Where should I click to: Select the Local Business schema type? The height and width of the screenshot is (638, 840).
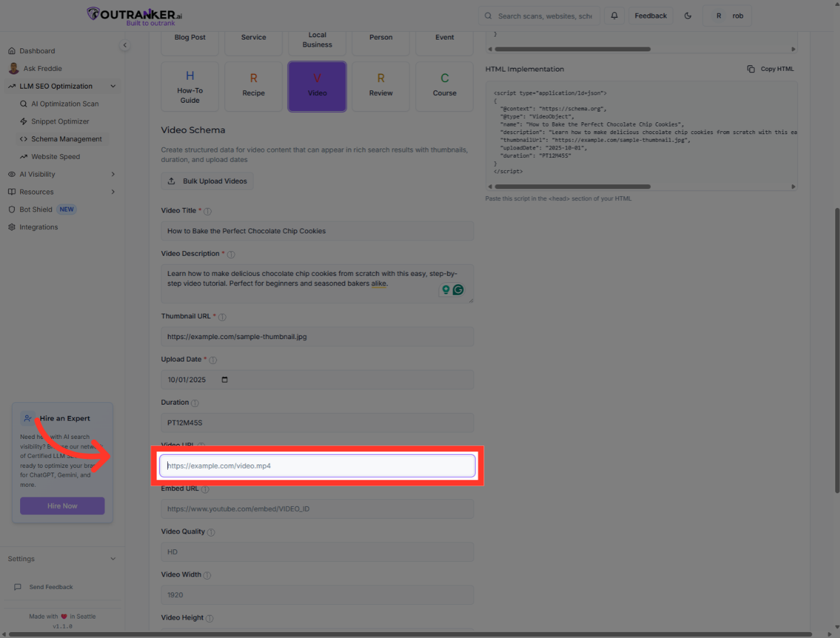coord(318,43)
